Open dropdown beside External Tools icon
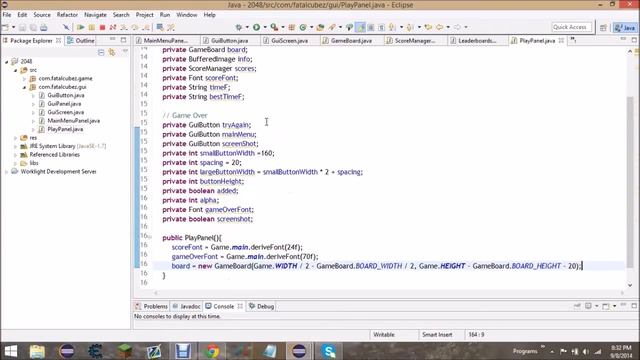Image resolution: width=640 pixels, height=360 pixels. pos(283,27)
